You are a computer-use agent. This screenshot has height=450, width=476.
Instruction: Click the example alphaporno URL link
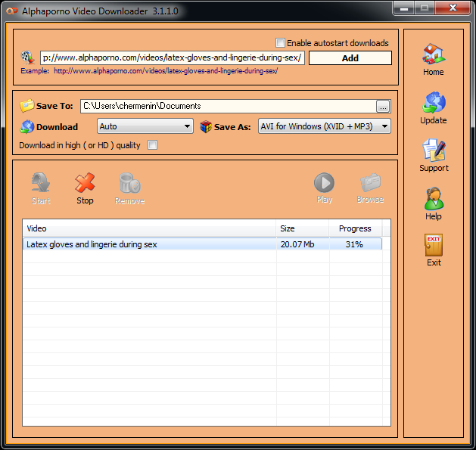click(x=166, y=71)
